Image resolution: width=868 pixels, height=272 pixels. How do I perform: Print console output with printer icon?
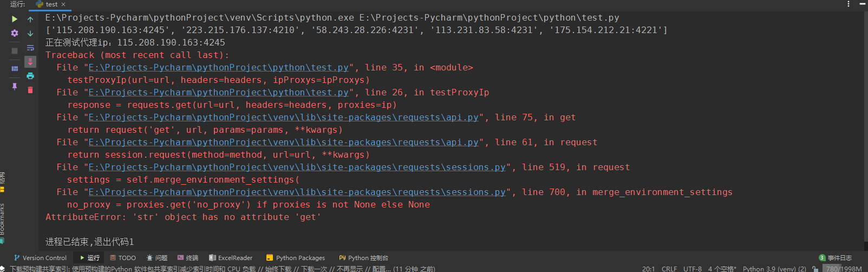pos(30,76)
